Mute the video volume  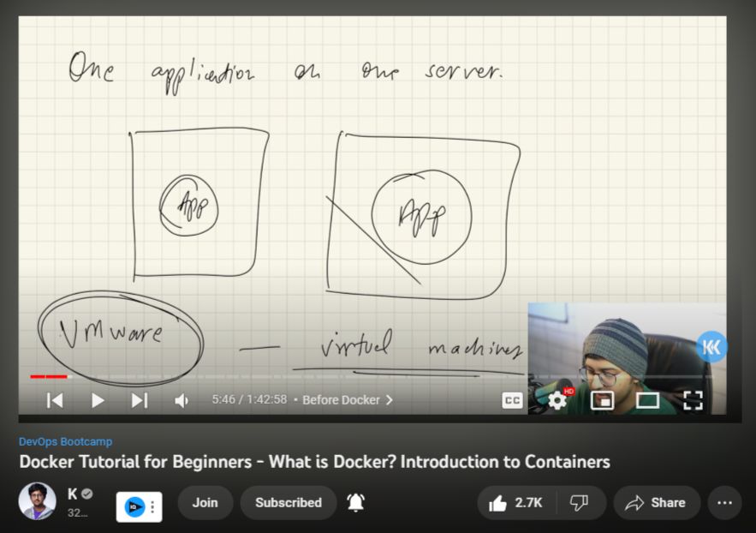[182, 400]
